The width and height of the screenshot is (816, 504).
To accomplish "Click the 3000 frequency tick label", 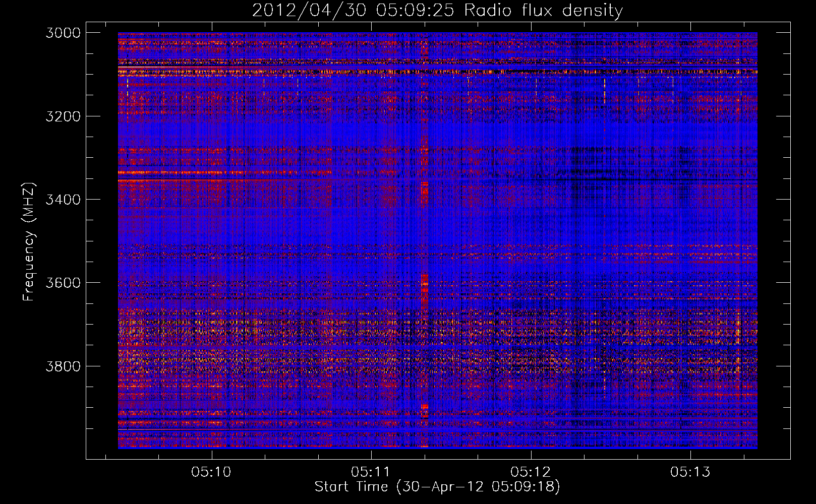I will pyautogui.click(x=63, y=33).
